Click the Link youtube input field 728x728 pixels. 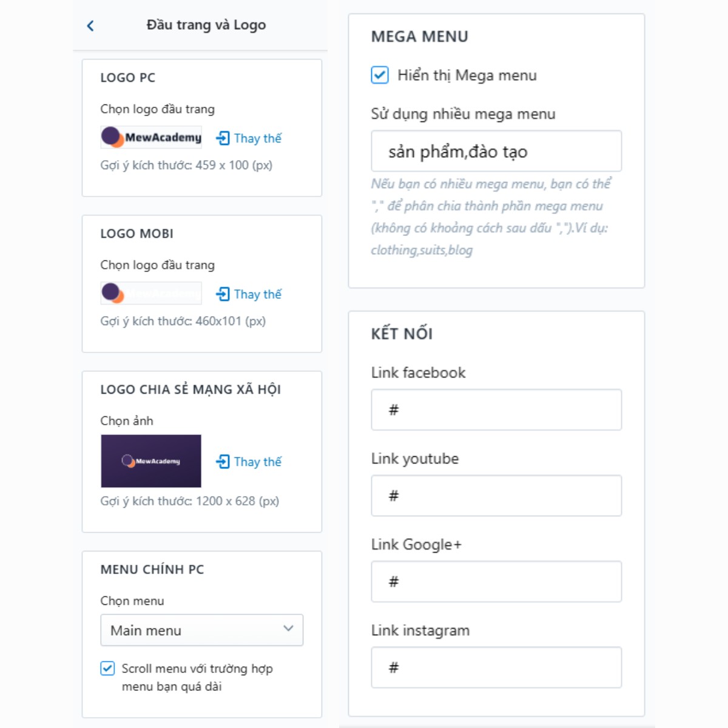(x=496, y=496)
